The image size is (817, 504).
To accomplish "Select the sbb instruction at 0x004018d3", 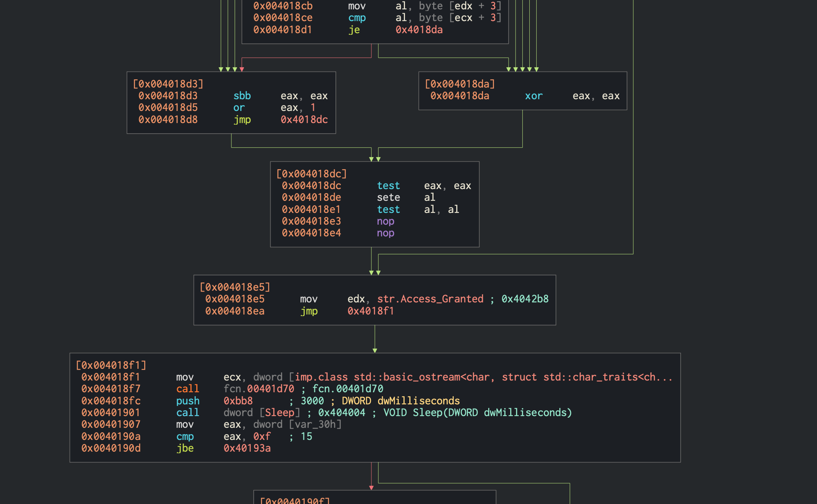I will [x=233, y=96].
